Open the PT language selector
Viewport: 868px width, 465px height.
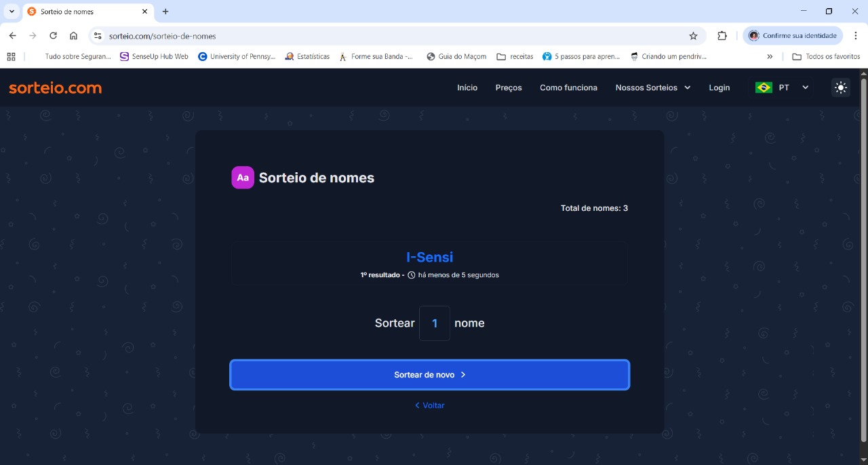coord(783,87)
